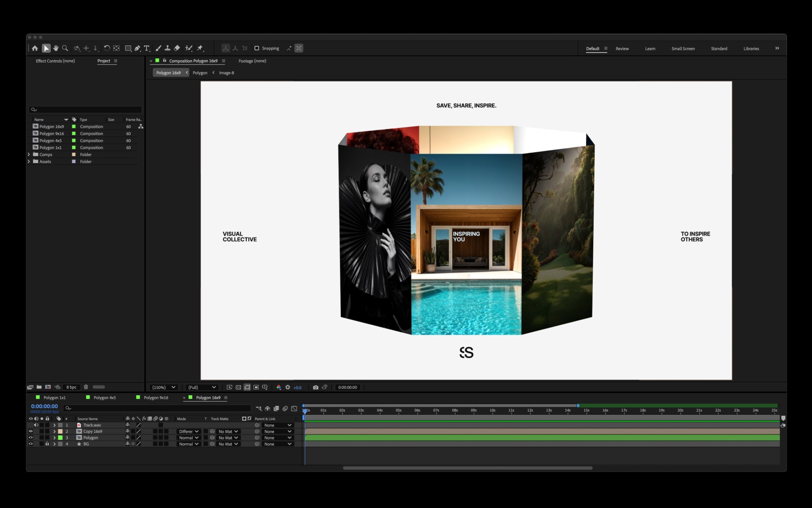The image size is (812, 508).
Task: Toggle visibility of the Polygon layer
Action: (x=31, y=438)
